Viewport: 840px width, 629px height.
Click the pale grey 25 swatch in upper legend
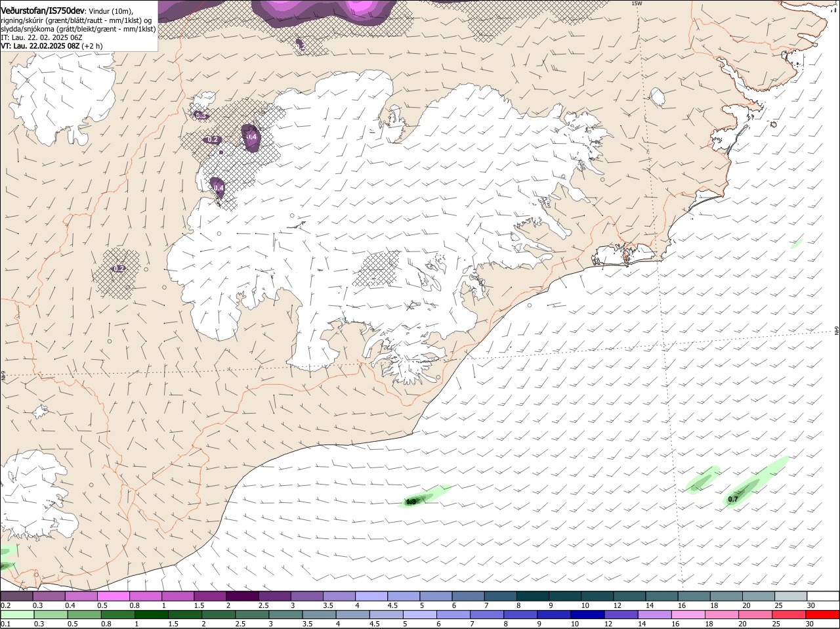[790, 596]
